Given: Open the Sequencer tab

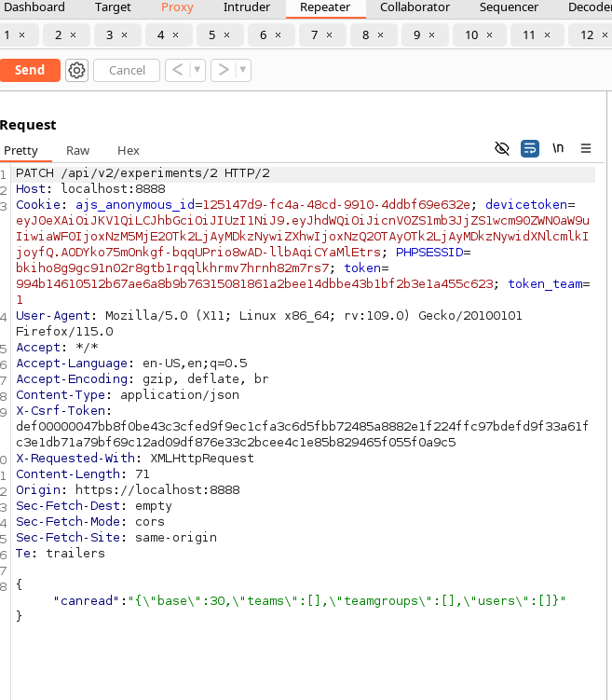Looking at the screenshot, I should (509, 7).
